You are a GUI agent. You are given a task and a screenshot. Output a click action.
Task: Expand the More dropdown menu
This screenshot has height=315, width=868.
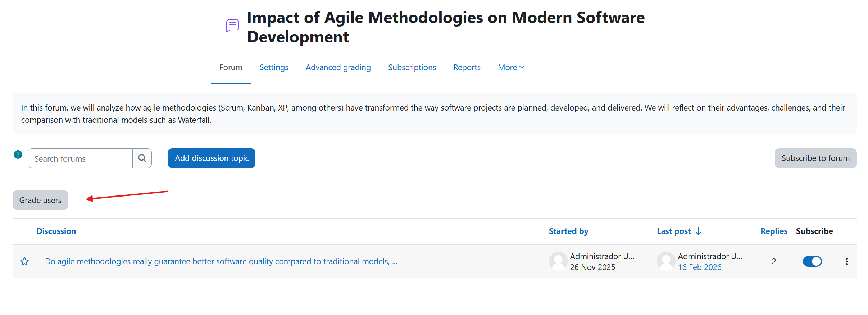[x=511, y=68]
